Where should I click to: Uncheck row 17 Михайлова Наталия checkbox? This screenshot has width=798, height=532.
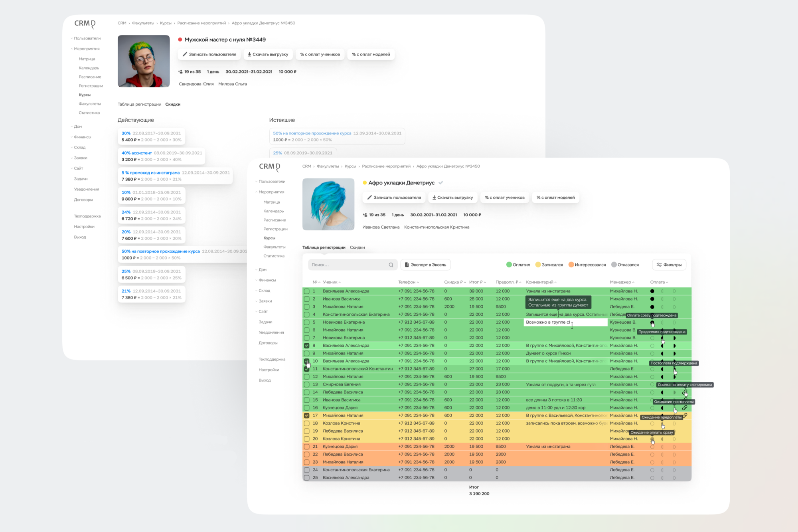[x=306, y=415]
